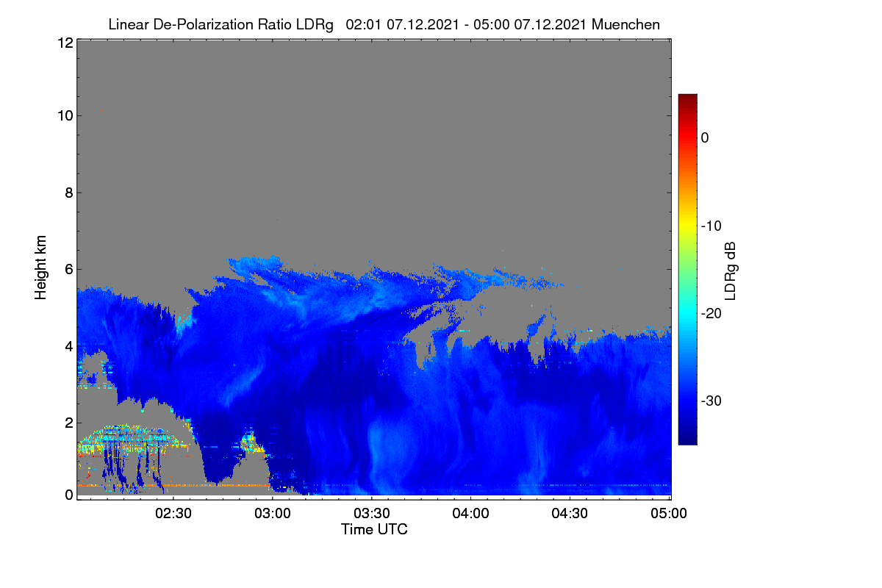Click the 'Height km' y-axis label
This screenshot has height=588, width=882.
coord(40,268)
